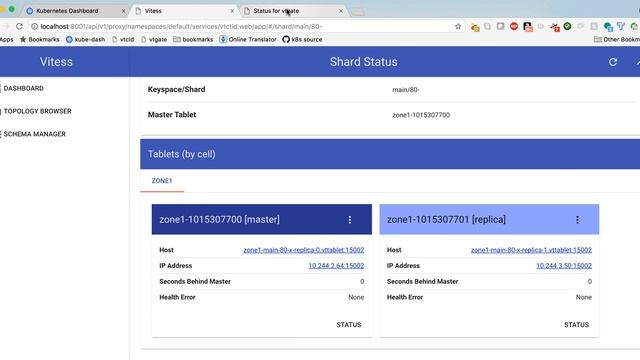Image resolution: width=640 pixels, height=360 pixels.
Task: Open the k8s source GitHub bookmark
Action: click(302, 40)
